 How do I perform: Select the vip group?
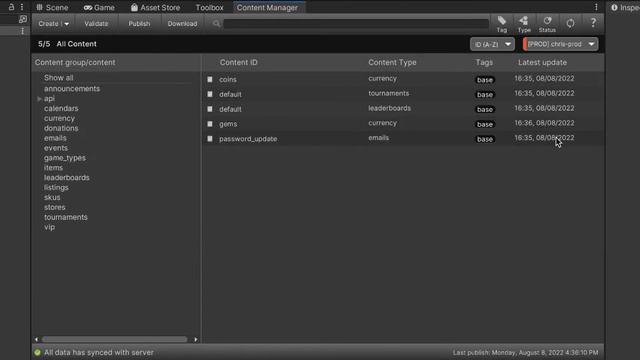pyautogui.click(x=49, y=227)
